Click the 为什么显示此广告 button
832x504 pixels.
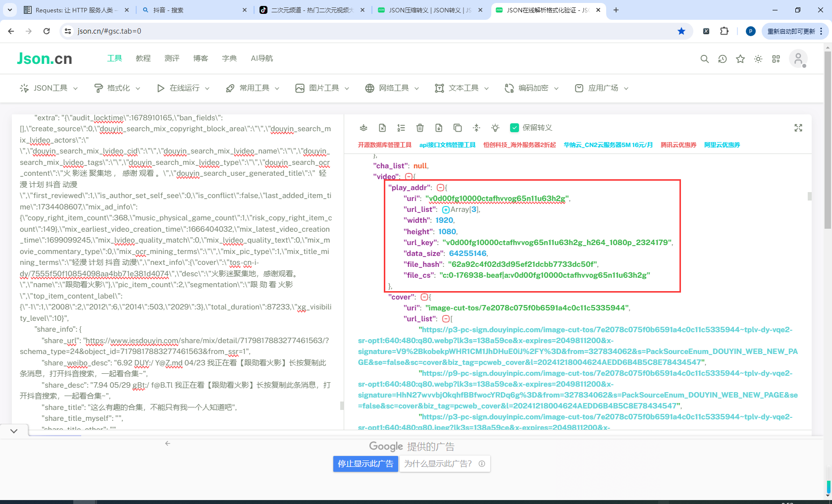pos(445,464)
